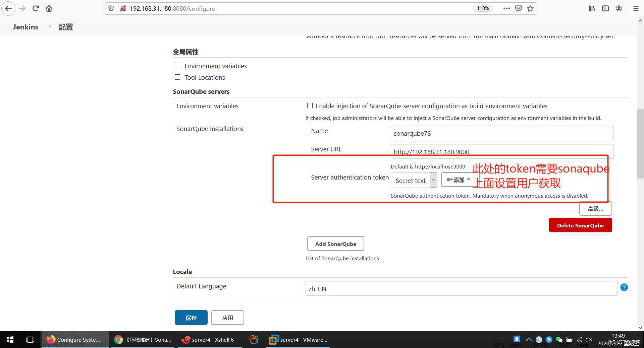Click the page vertical scrollbar thumb
Image resolution: width=644 pixels, height=348 pixels.
[640, 144]
